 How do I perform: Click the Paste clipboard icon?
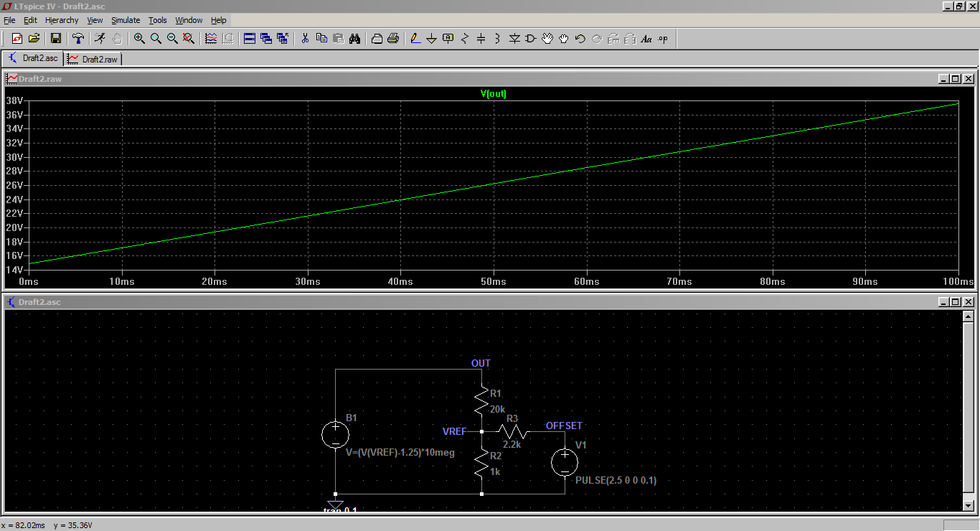(338, 39)
